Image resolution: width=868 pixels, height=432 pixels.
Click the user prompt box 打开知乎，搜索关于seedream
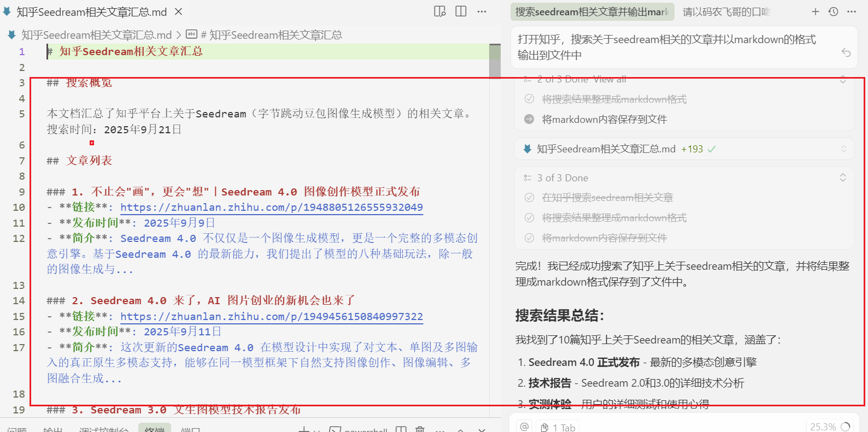[684, 48]
